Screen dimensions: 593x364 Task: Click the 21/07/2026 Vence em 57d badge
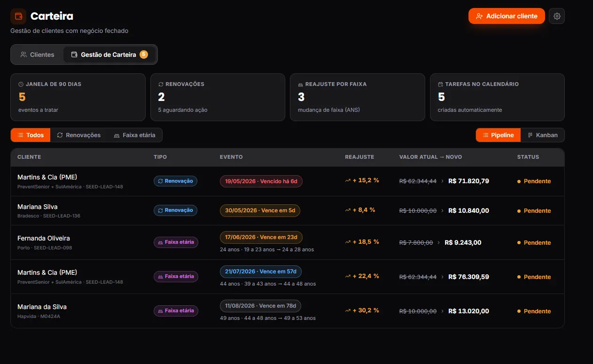(261, 271)
